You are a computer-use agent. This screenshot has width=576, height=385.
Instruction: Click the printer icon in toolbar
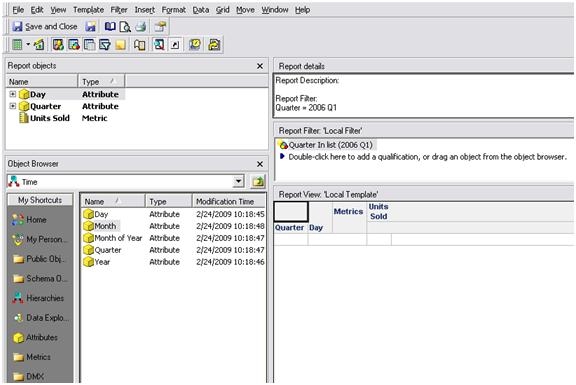141,26
